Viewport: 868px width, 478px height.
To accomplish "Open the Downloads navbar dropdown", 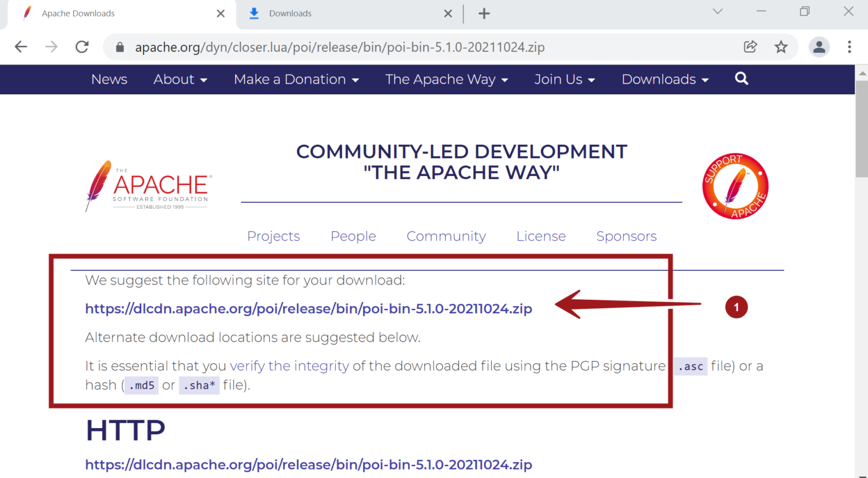I will coord(665,80).
